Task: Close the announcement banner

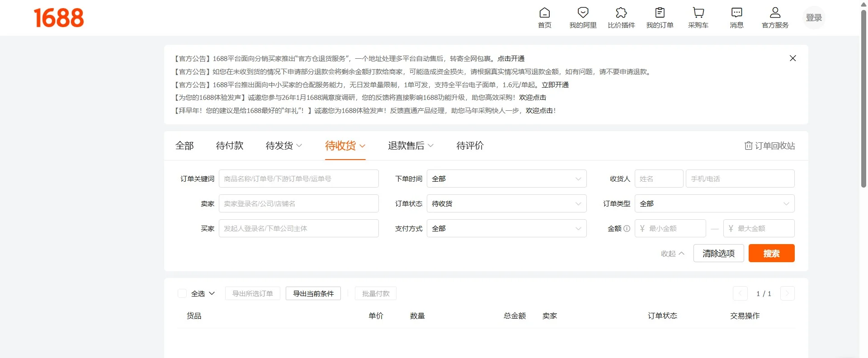Action: tap(793, 58)
